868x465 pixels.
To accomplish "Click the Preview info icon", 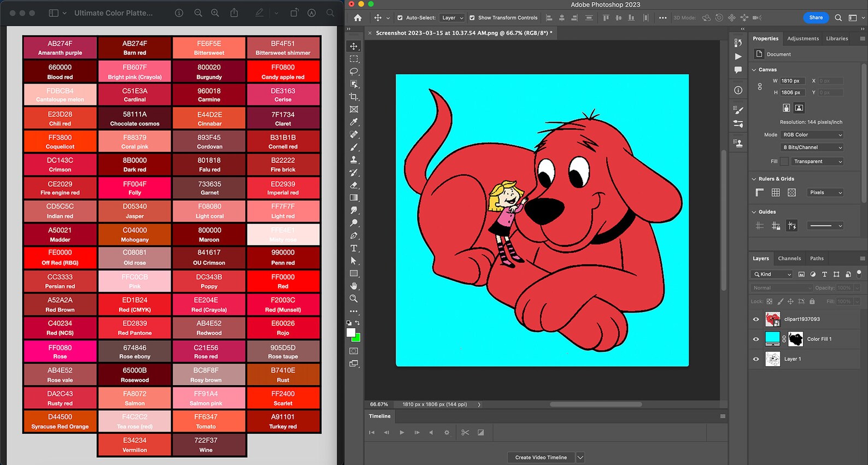I will pos(179,13).
